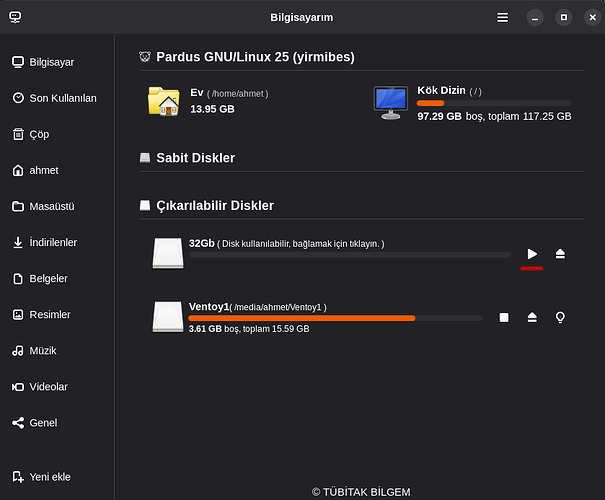Click Yeni ekle to add location
The height and width of the screenshot is (500, 605).
[x=49, y=477]
